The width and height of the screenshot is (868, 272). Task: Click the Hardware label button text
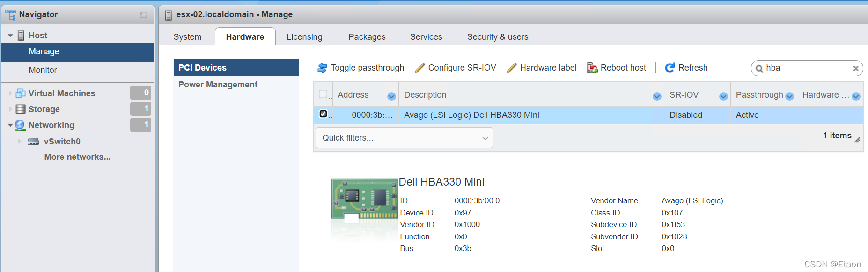coord(548,68)
